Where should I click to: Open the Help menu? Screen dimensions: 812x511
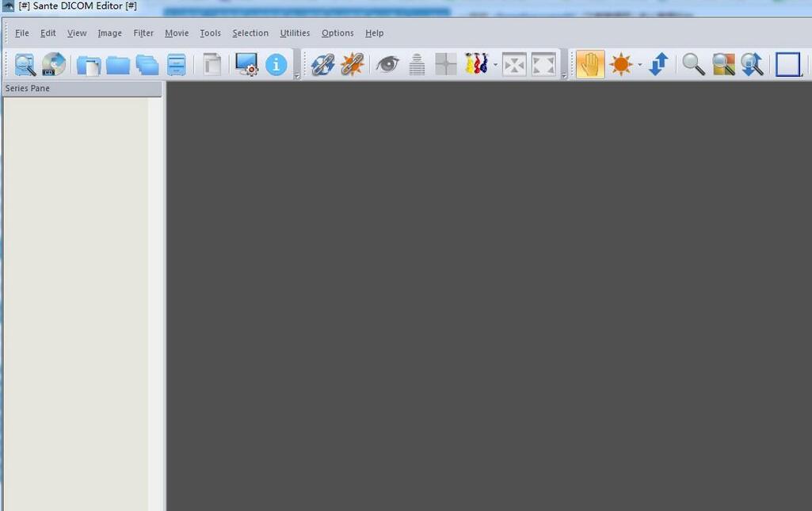(x=375, y=33)
